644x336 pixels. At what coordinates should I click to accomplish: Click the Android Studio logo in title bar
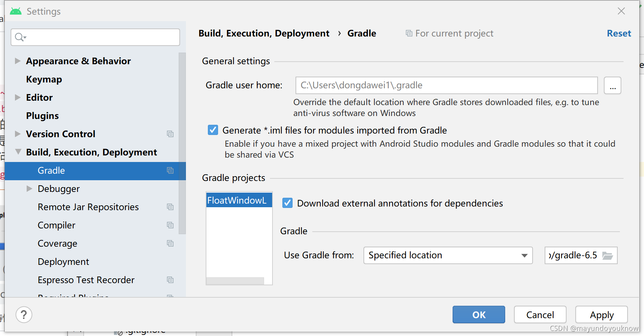pyautogui.click(x=16, y=11)
